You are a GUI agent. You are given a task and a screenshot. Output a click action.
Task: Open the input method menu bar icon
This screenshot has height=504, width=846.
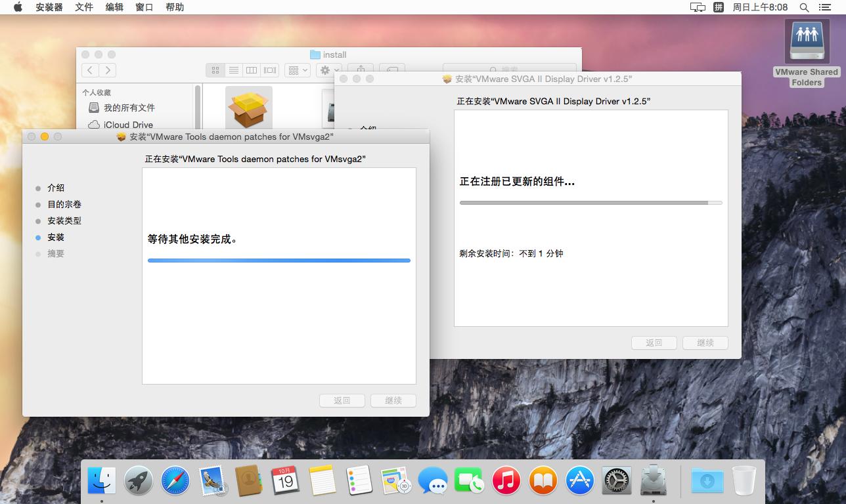tap(719, 7)
